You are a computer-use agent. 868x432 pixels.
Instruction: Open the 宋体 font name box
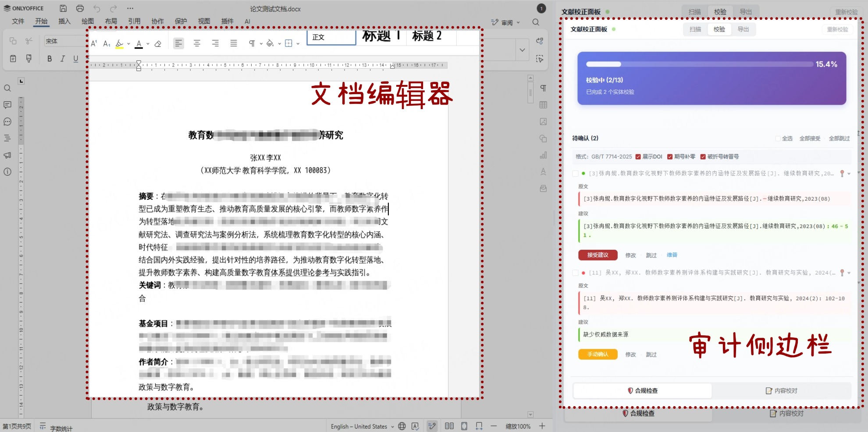(65, 41)
